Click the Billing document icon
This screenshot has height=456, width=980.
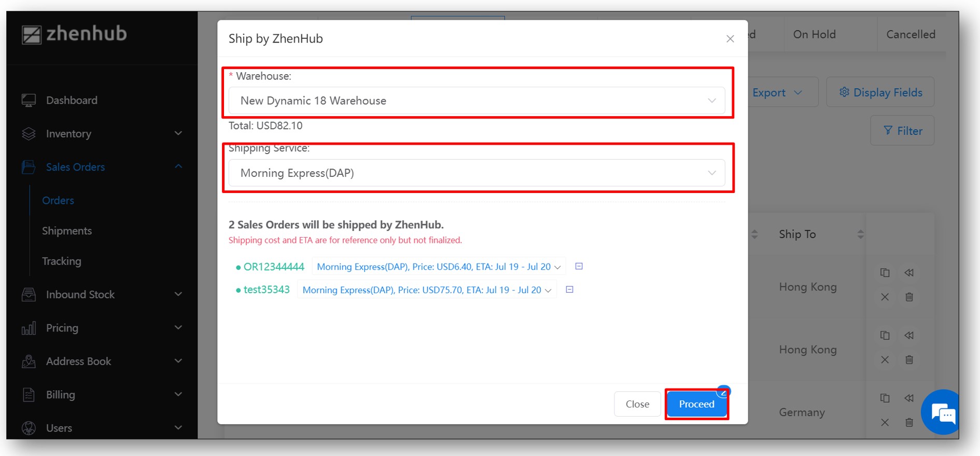pos(29,395)
